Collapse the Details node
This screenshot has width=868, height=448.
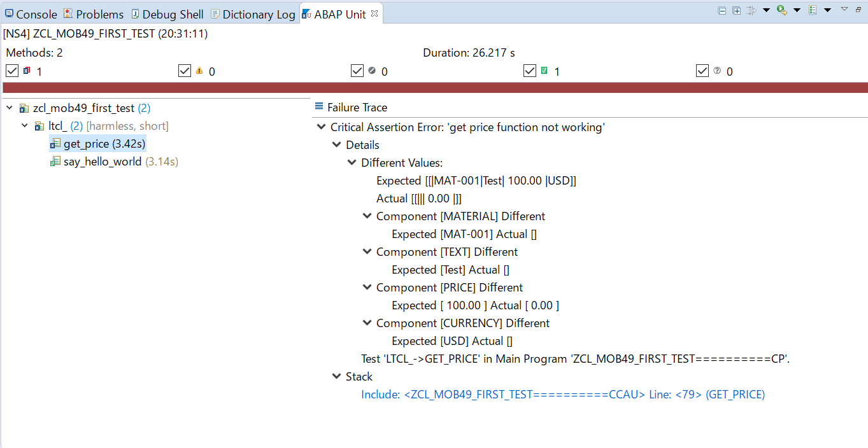coord(336,145)
